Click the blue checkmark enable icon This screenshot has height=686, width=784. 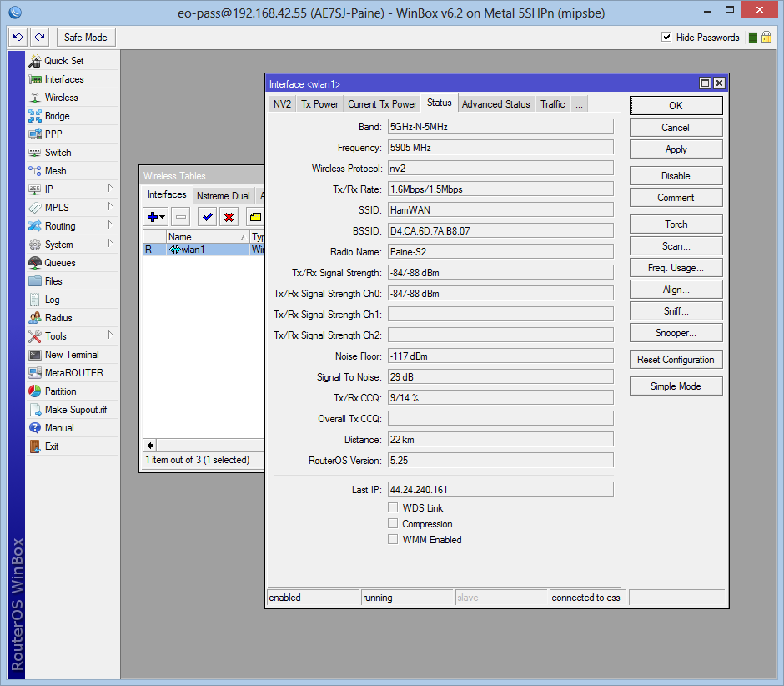[x=207, y=217]
